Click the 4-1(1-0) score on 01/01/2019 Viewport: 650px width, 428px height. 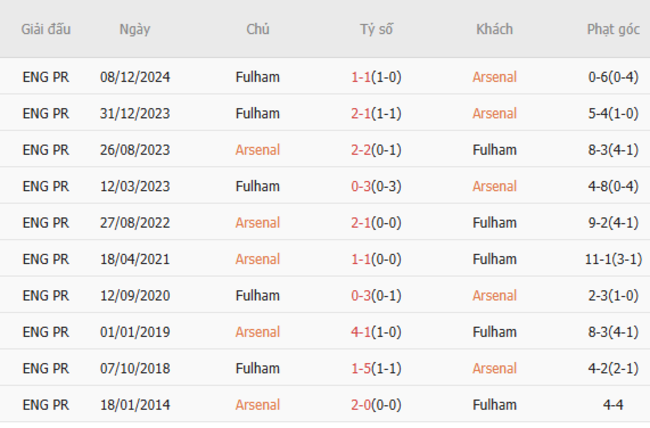coord(377,332)
